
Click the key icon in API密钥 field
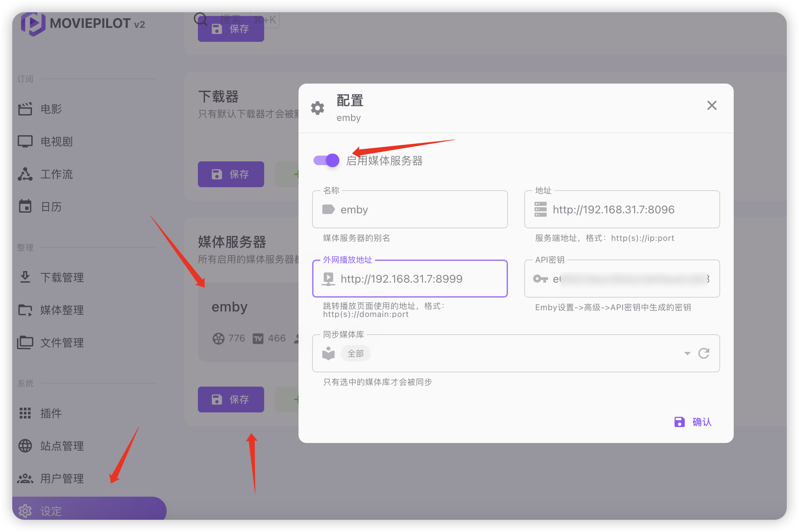coord(540,279)
